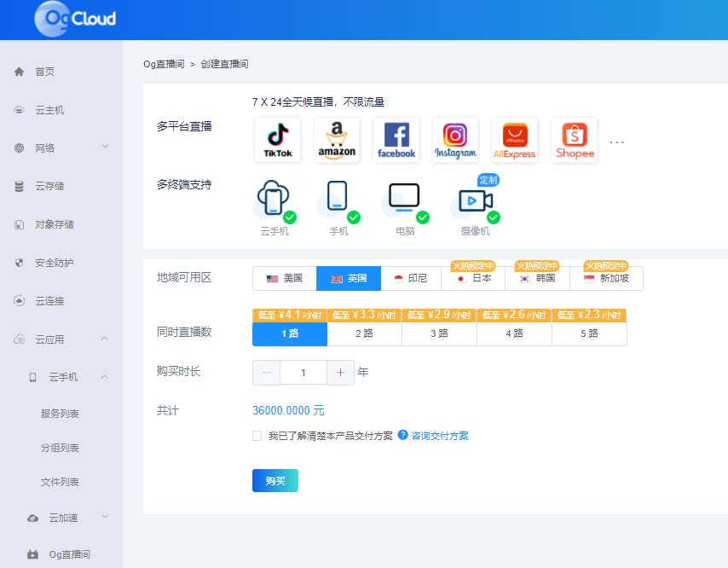728x568 pixels.
Task: Click the purchase duration number field
Action: coord(303,373)
